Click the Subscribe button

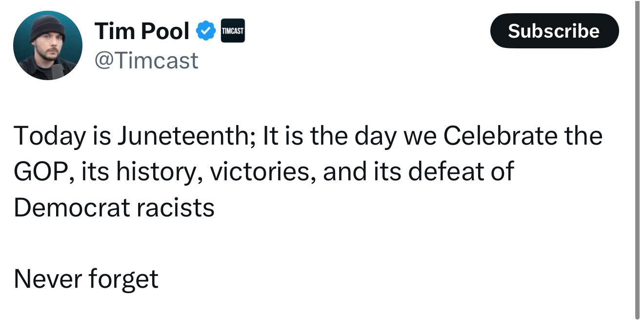[x=554, y=31]
